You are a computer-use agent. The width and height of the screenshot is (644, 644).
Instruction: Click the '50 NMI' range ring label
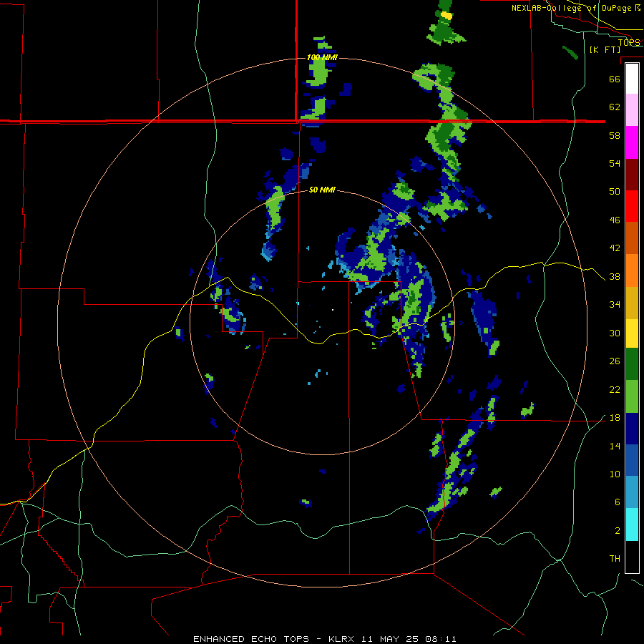click(x=322, y=190)
